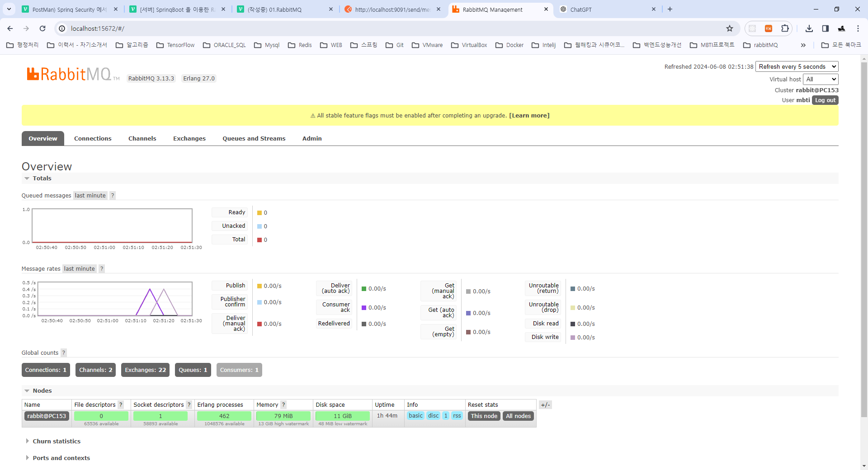Click the Queues: 1 count button
The width and height of the screenshot is (868, 470).
pos(193,370)
